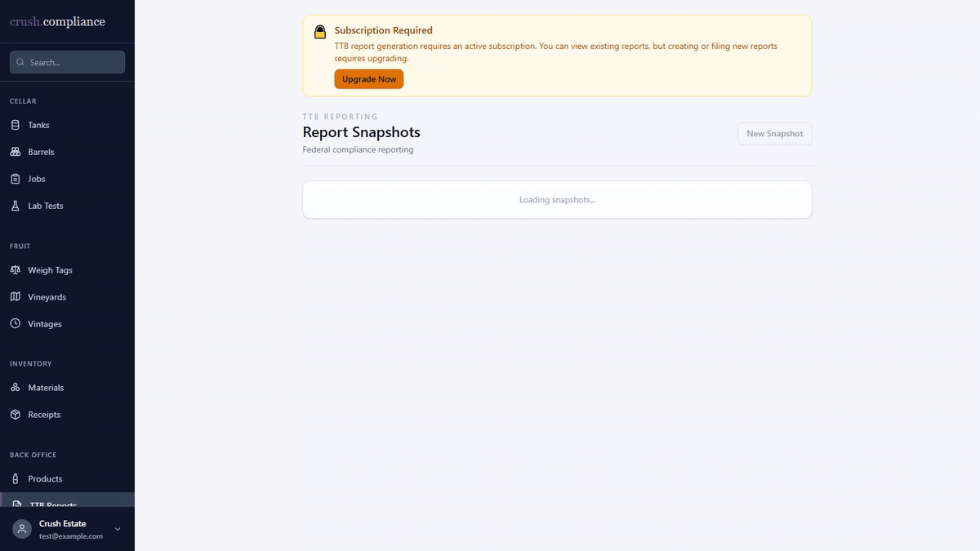This screenshot has height=551, width=980.
Task: Click the Products bottle icon
Action: click(x=15, y=479)
